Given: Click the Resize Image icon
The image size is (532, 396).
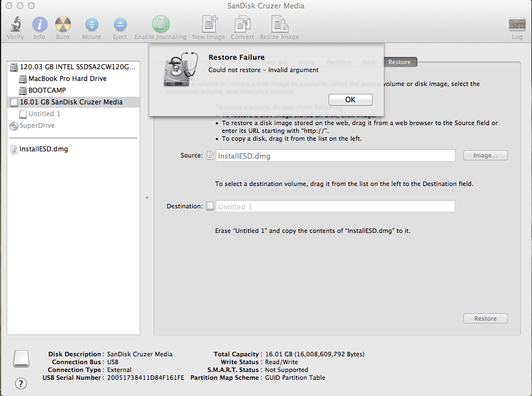Looking at the screenshot, I should [279, 25].
